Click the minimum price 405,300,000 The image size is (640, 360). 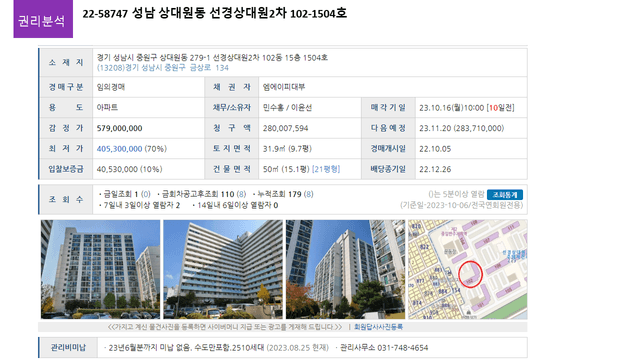(x=119, y=149)
